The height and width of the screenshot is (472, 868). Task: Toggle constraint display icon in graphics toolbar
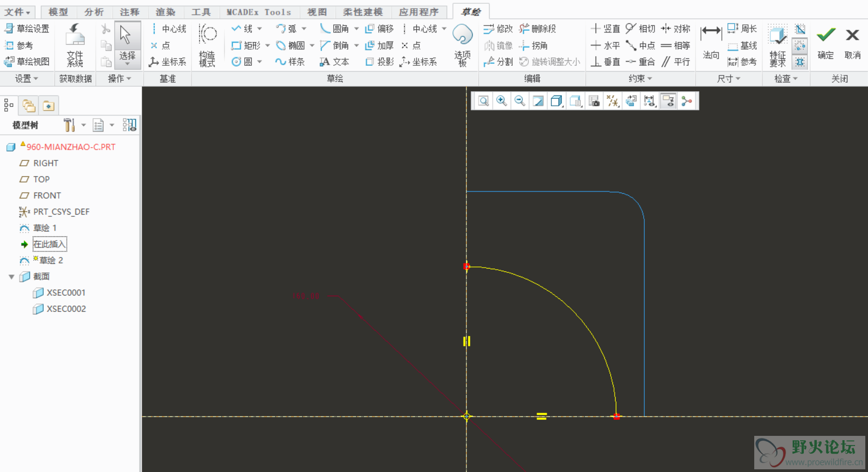pyautogui.click(x=668, y=101)
